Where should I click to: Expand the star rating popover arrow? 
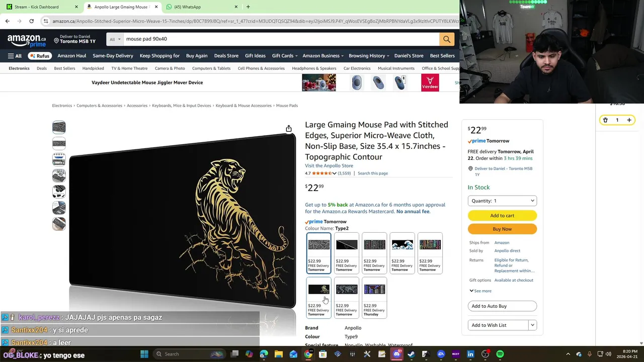(x=334, y=173)
